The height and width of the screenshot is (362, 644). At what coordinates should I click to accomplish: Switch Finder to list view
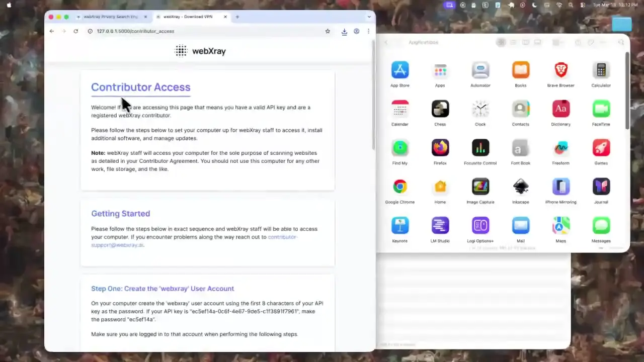[x=513, y=42]
